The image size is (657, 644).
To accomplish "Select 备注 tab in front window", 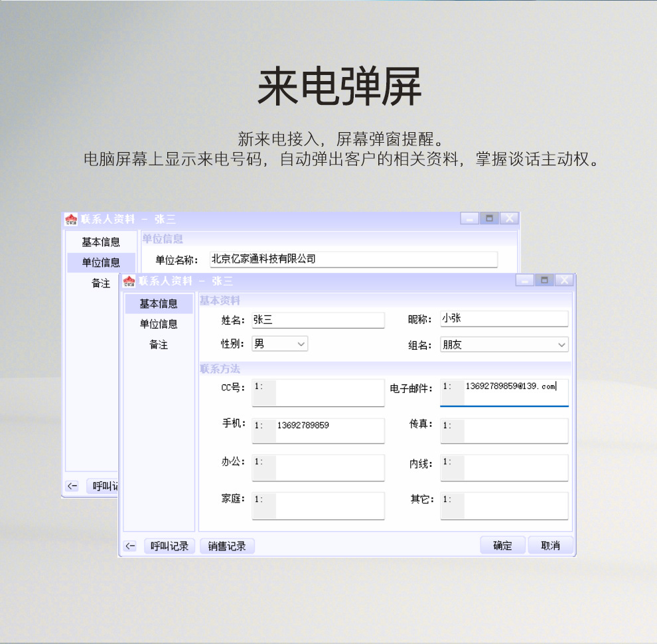I will pyautogui.click(x=159, y=344).
